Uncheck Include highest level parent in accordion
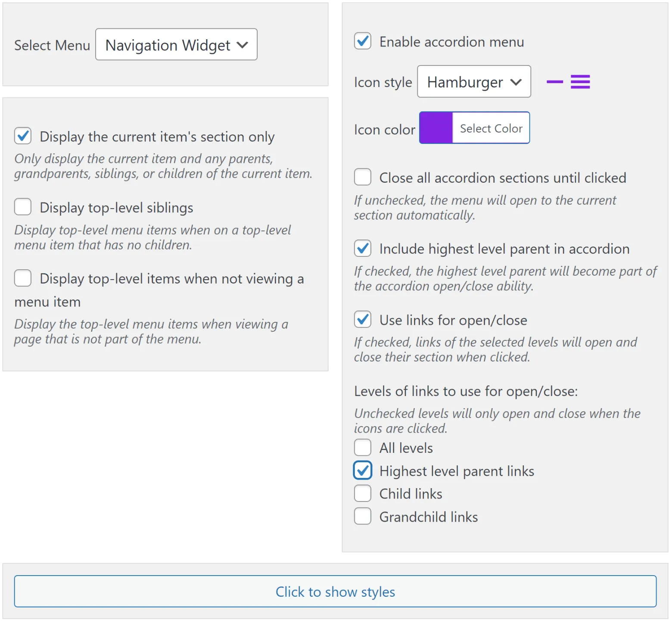Image resolution: width=672 pixels, height=623 pixels. point(363,248)
